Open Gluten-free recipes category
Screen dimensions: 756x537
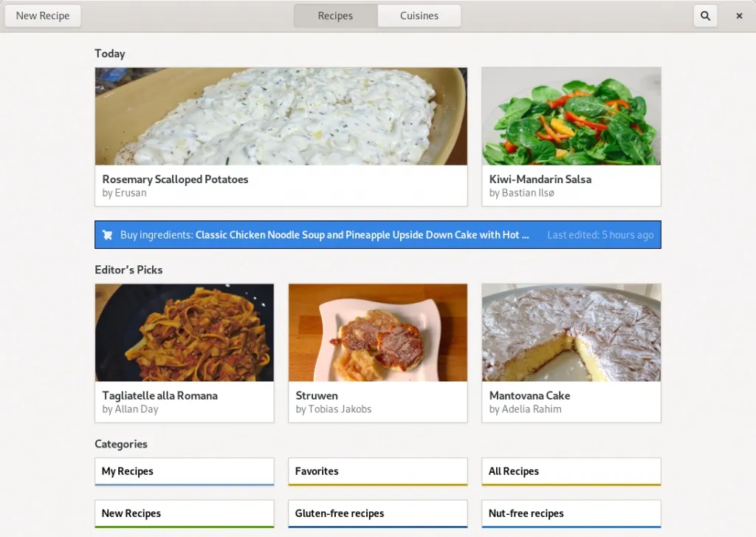pyautogui.click(x=377, y=513)
